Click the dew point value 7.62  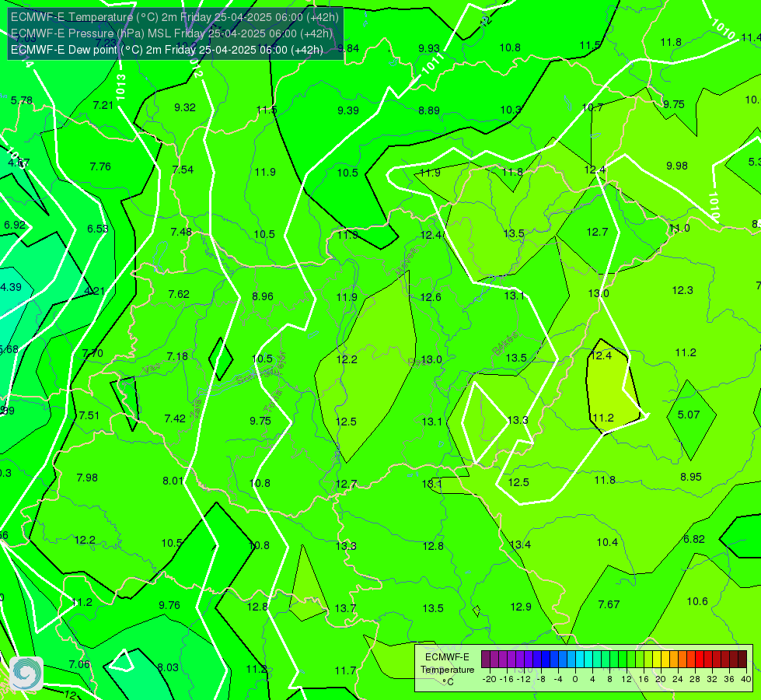[179, 294]
